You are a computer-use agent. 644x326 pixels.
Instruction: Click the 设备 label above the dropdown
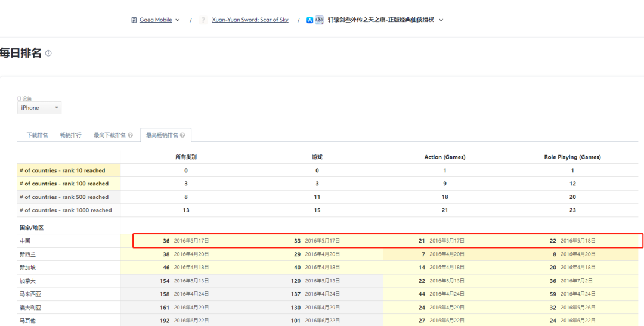[27, 98]
